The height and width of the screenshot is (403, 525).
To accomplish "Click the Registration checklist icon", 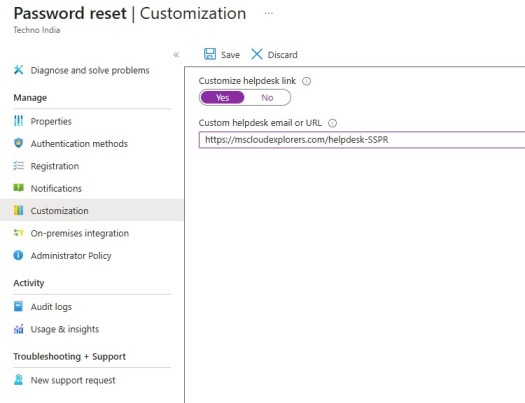I will (x=18, y=165).
